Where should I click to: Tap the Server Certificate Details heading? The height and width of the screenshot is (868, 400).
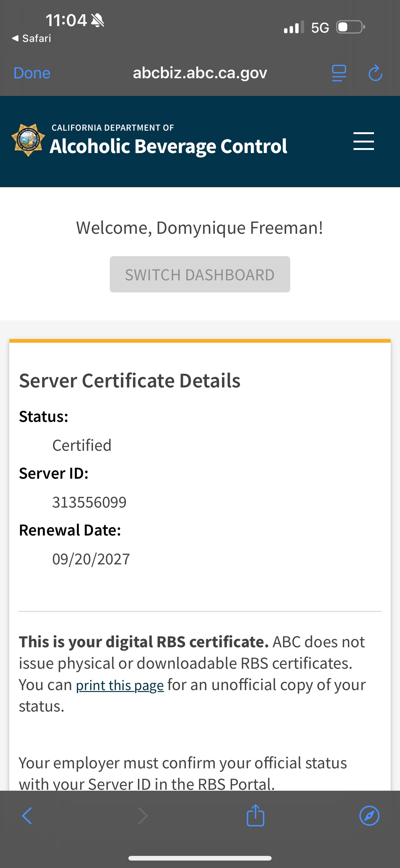[130, 381]
